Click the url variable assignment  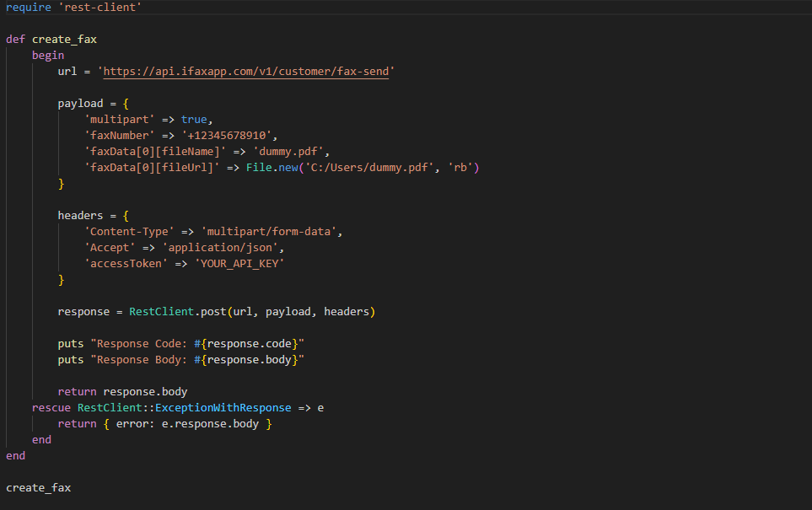tap(67, 71)
